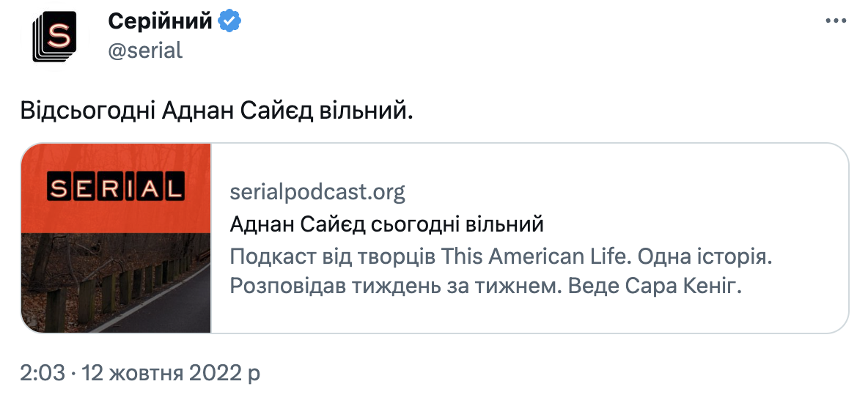Open the serialpodcast.org domain link
This screenshot has width=868, height=406.
[x=317, y=193]
